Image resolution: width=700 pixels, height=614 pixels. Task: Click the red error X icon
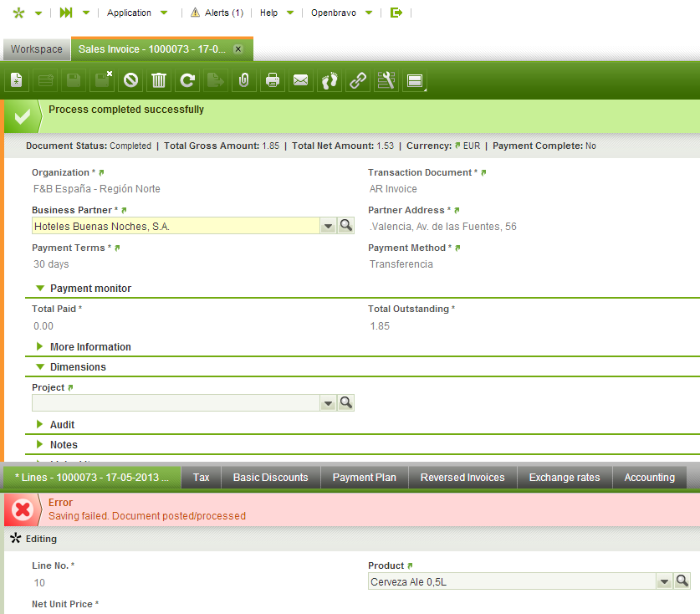(x=23, y=509)
